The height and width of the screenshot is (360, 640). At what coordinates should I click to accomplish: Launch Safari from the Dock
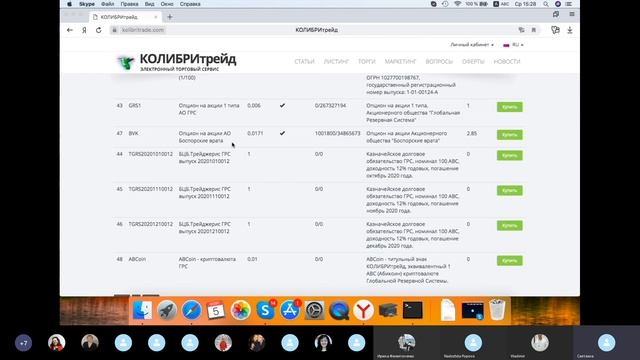[191, 311]
